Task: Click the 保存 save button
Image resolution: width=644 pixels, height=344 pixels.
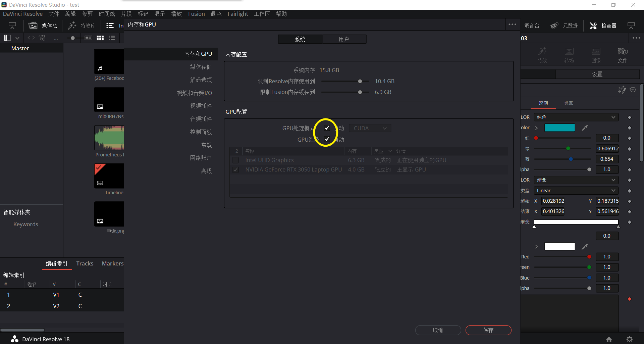Action: coord(488,330)
